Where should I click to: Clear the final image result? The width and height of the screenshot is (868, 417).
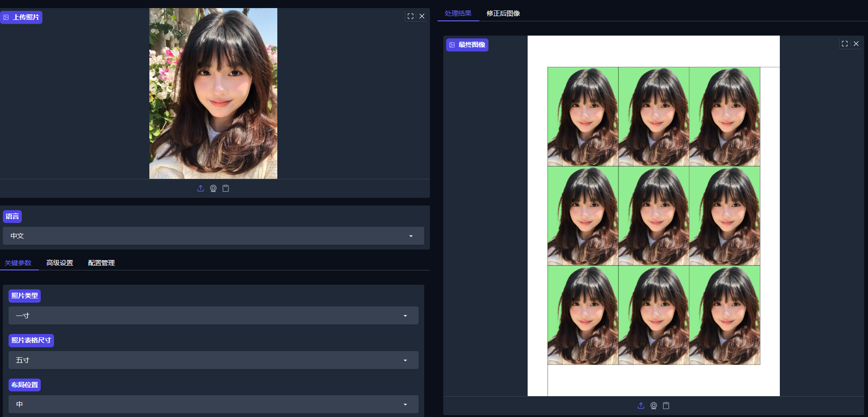[856, 44]
